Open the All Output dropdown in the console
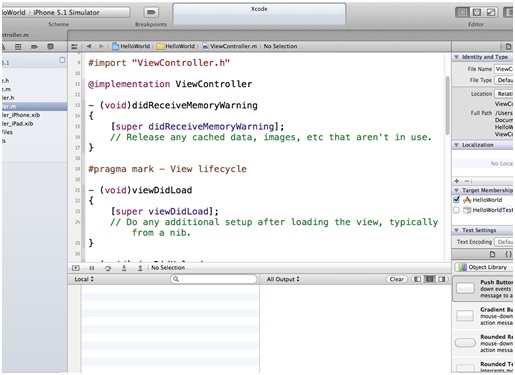This screenshot has width=515, height=375. [283, 279]
